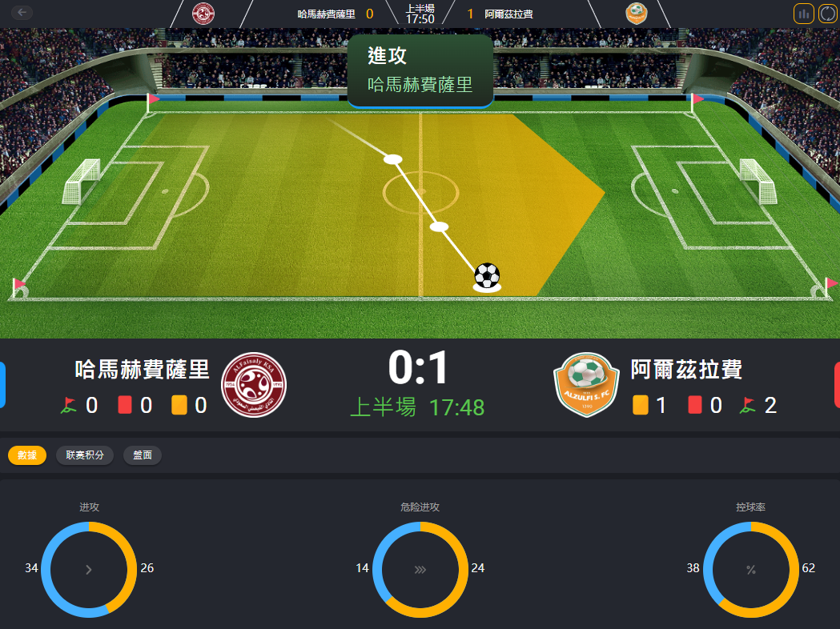Viewport: 840px width, 629px height.
Task: Click triple chevron in 危险进攻 chart
Action: pos(420,570)
